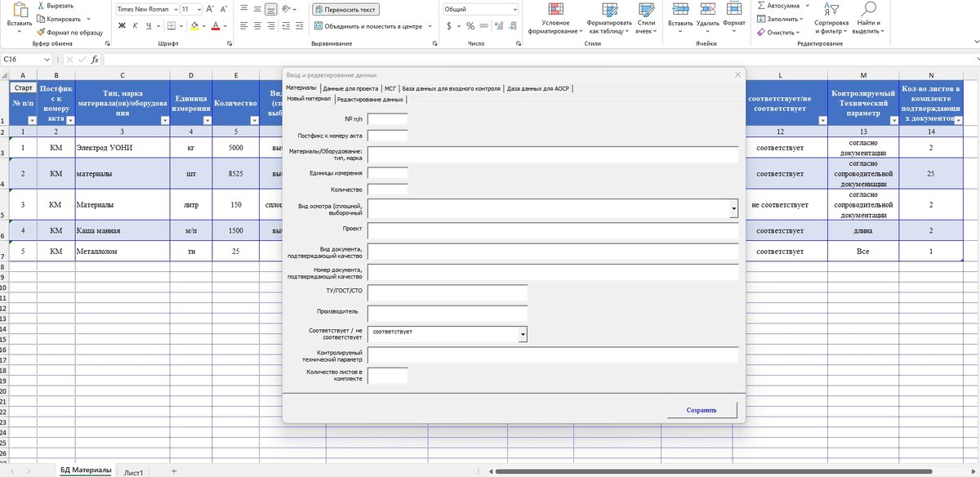The width and height of the screenshot is (980, 477).
Task: Click the decrease font size icon
Action: tap(224, 9)
